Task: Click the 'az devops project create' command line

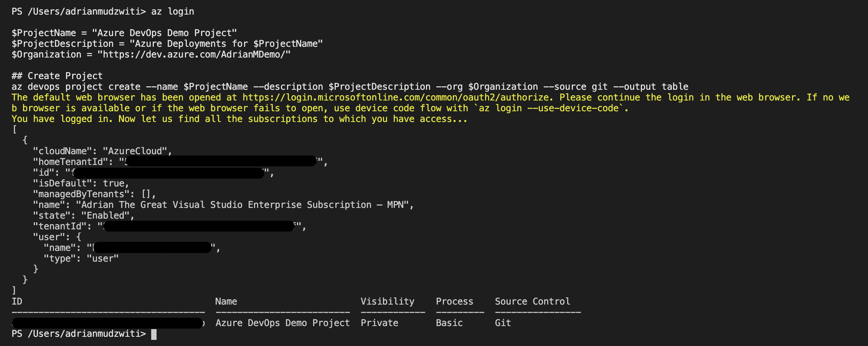Action: pyautogui.click(x=350, y=87)
